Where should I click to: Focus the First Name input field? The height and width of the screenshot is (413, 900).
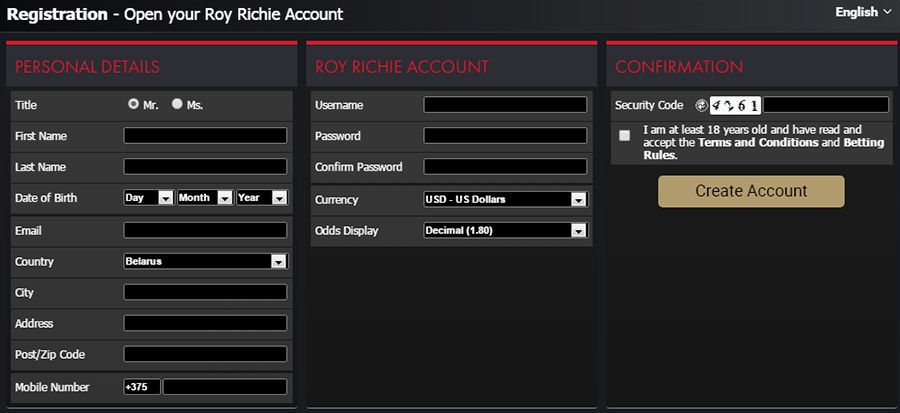point(205,136)
